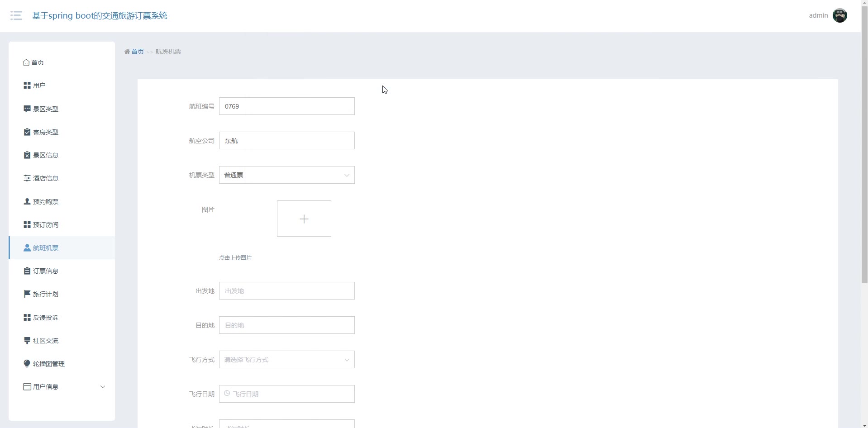Open 用户 management menu
This screenshot has height=428, width=868.
[x=62, y=85]
